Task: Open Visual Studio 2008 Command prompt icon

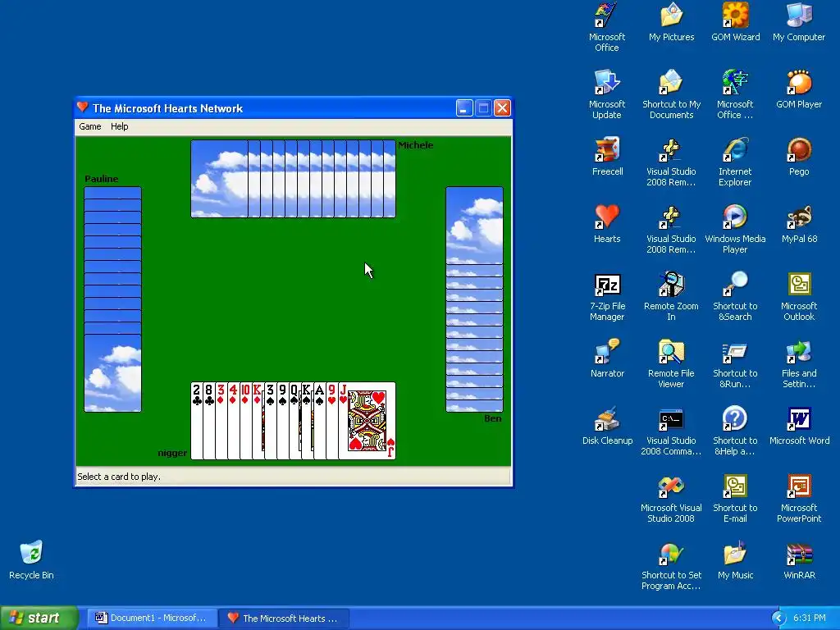Action: 671,431
